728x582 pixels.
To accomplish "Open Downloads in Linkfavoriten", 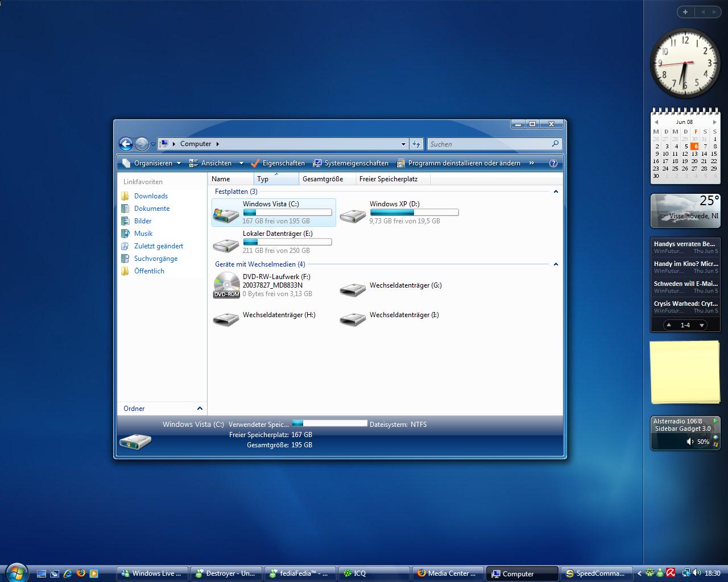I will tap(151, 196).
